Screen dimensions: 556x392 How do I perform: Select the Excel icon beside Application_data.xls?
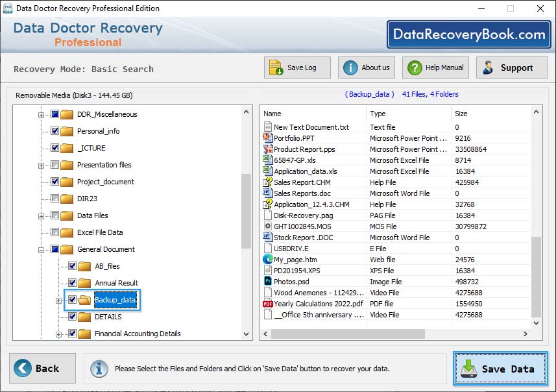coord(267,171)
